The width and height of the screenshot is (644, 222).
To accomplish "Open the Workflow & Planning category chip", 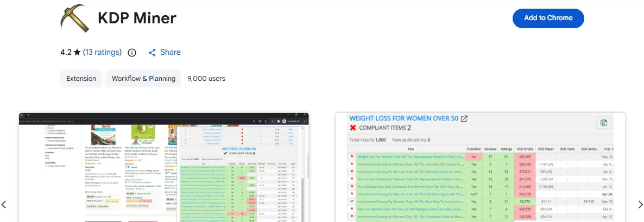I will tap(143, 79).
